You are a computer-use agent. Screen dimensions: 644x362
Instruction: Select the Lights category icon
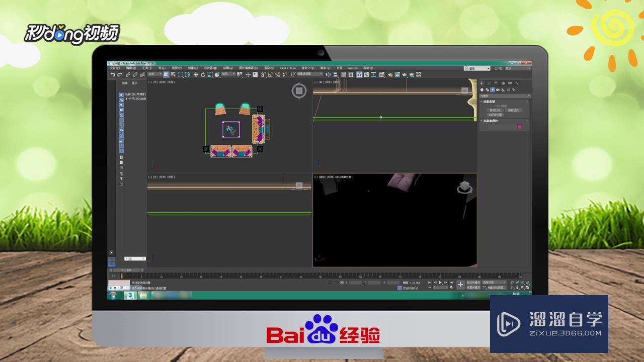coord(493,90)
